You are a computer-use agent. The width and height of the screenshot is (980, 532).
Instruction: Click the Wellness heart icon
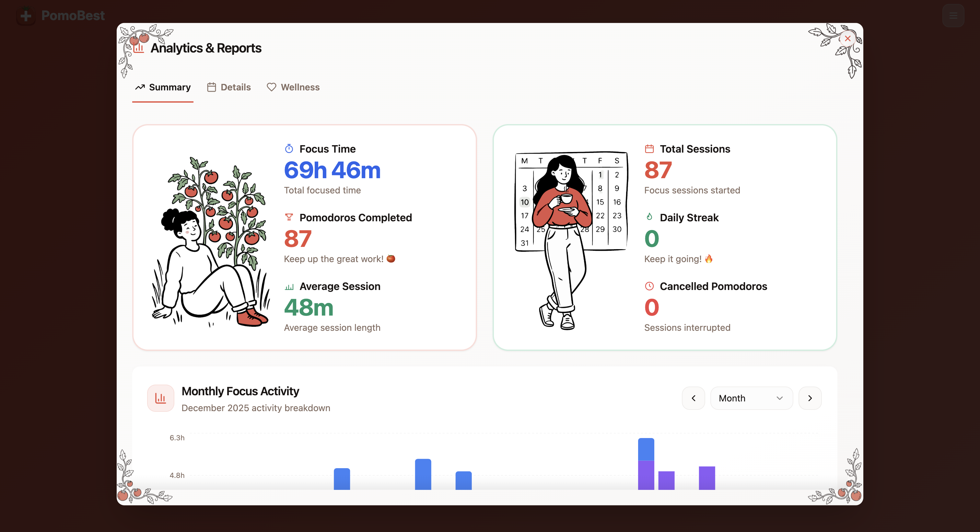271,87
